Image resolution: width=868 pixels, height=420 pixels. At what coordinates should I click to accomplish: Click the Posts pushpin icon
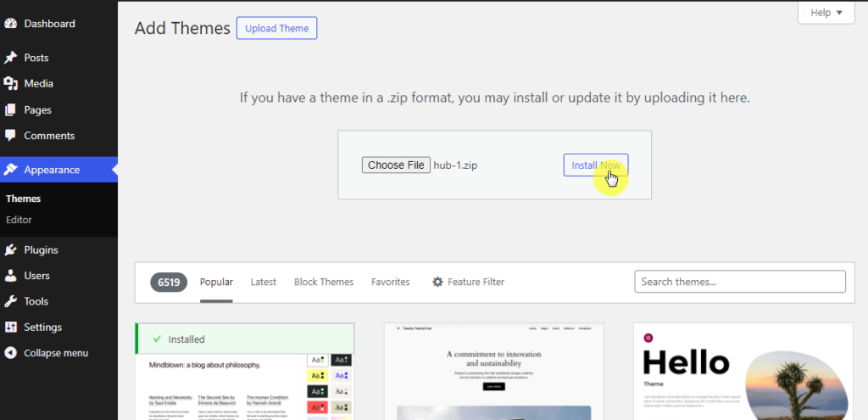click(10, 58)
